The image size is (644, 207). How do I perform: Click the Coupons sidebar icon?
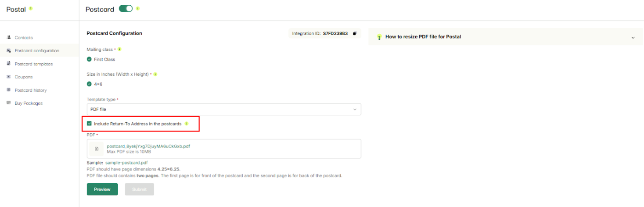coord(9,77)
